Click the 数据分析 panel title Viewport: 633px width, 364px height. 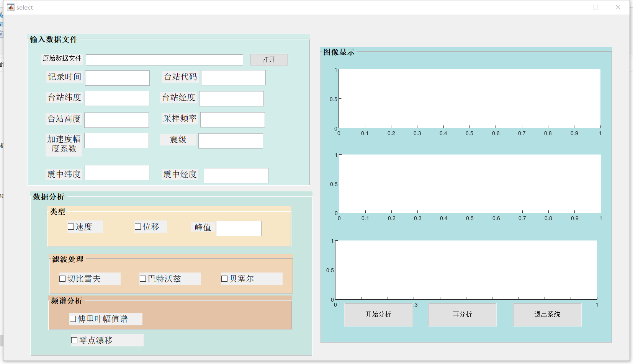[49, 197]
